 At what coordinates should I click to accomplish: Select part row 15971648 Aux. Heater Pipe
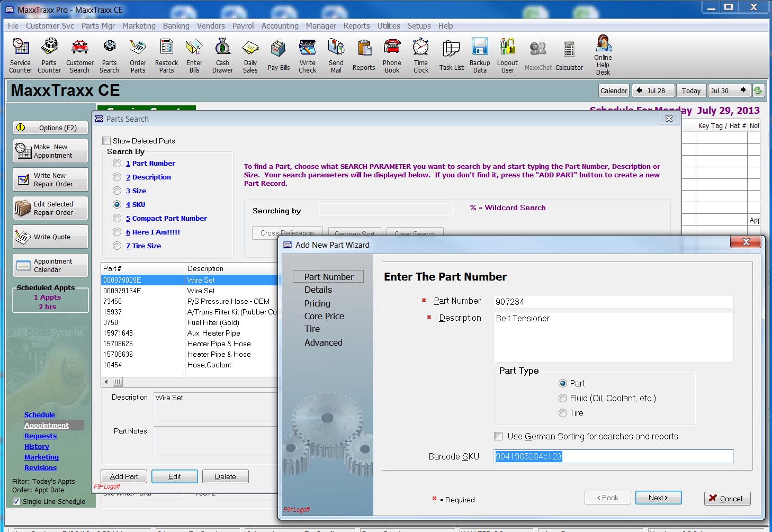189,333
